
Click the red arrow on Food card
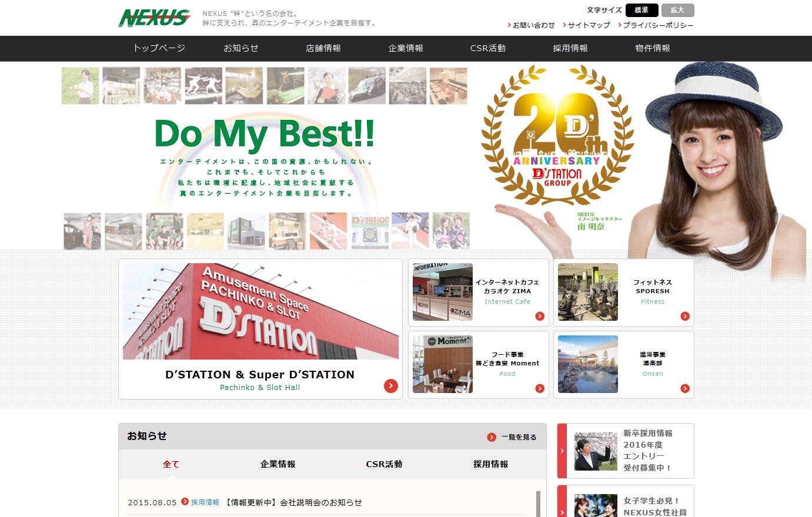point(540,388)
